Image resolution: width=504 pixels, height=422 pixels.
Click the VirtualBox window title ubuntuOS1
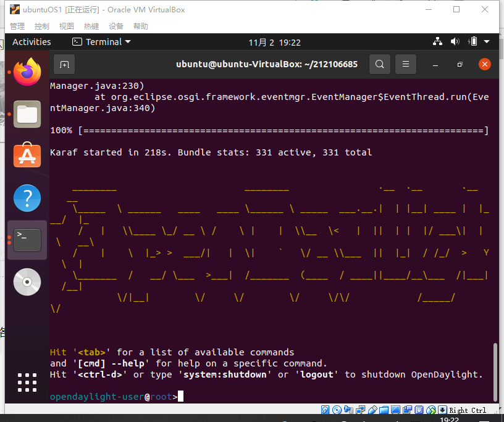(x=104, y=10)
